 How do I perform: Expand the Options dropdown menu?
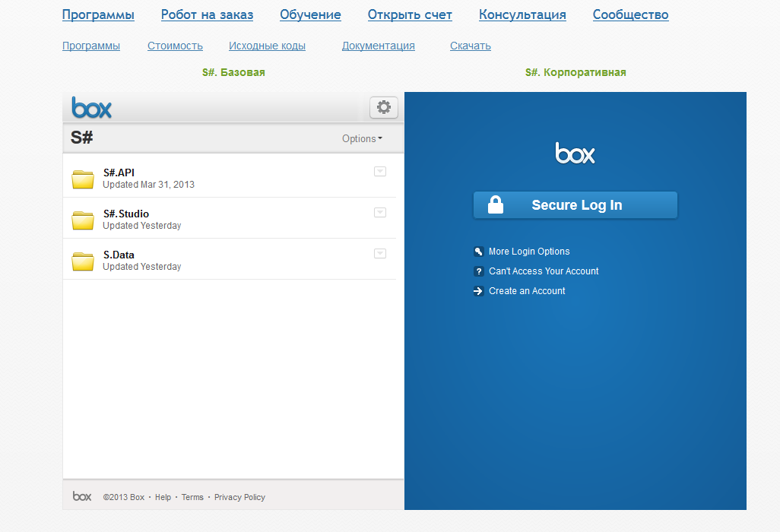[x=362, y=139]
